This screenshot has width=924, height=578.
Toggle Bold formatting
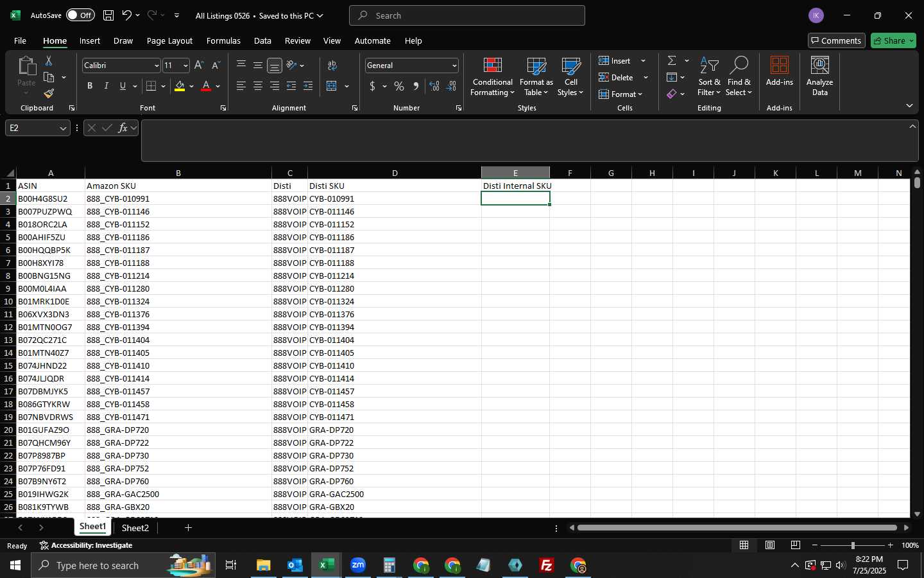90,86
